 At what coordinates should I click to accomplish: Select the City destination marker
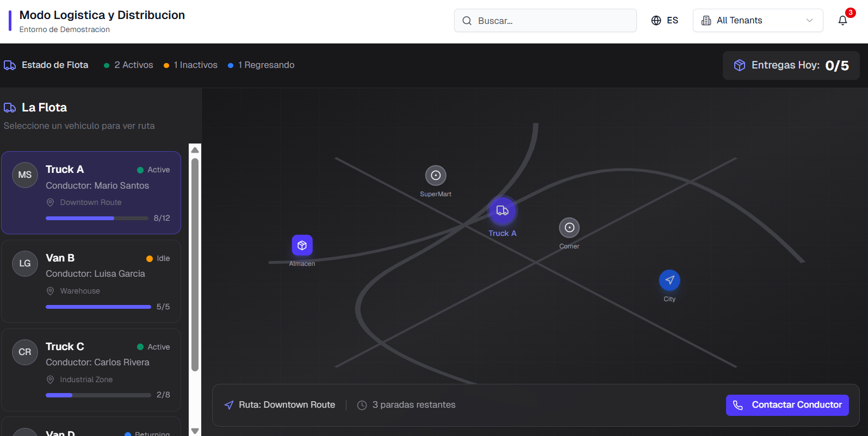[x=669, y=281]
